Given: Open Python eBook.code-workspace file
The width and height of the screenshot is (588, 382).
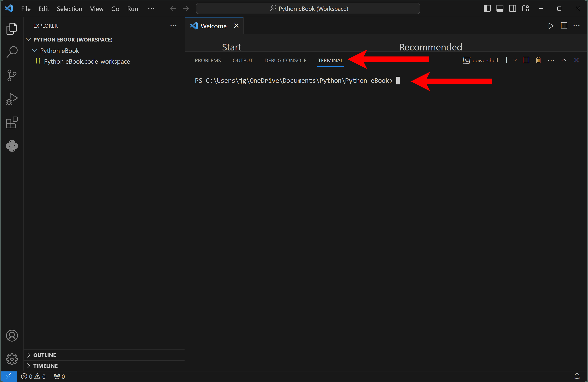Looking at the screenshot, I should 87,61.
